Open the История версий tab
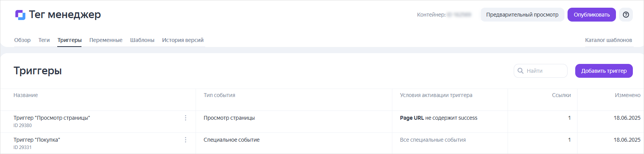 [x=183, y=40]
